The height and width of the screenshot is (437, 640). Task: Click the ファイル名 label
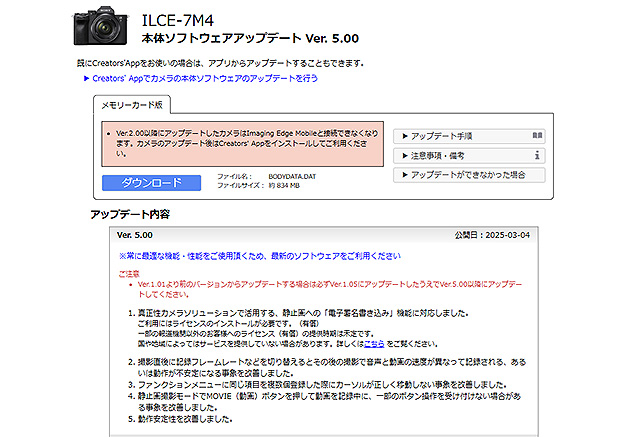point(234,177)
